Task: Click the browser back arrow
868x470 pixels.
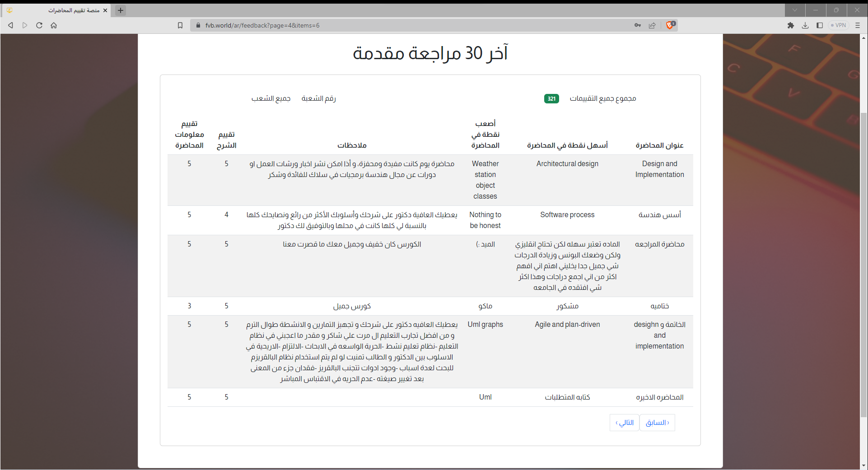Action: pos(10,25)
